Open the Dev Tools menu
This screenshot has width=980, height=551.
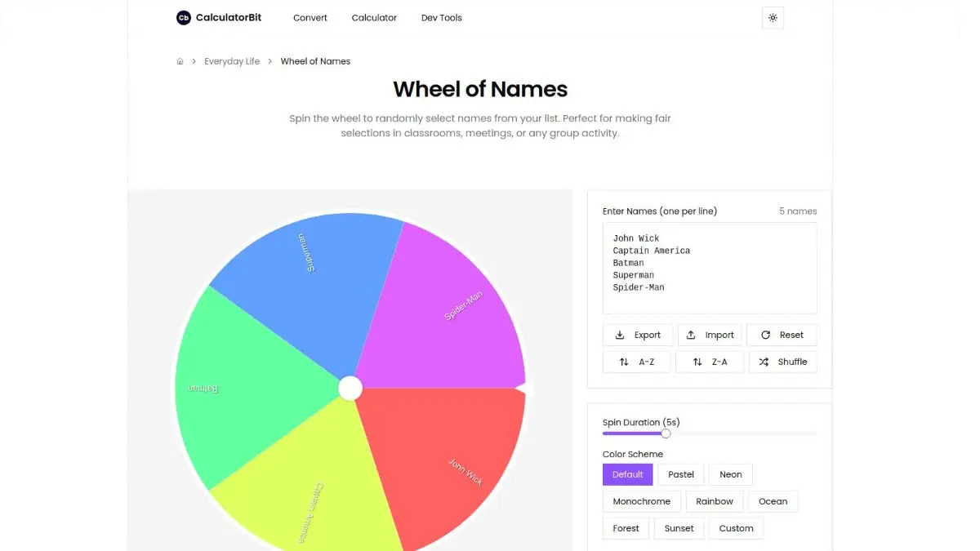coord(442,18)
